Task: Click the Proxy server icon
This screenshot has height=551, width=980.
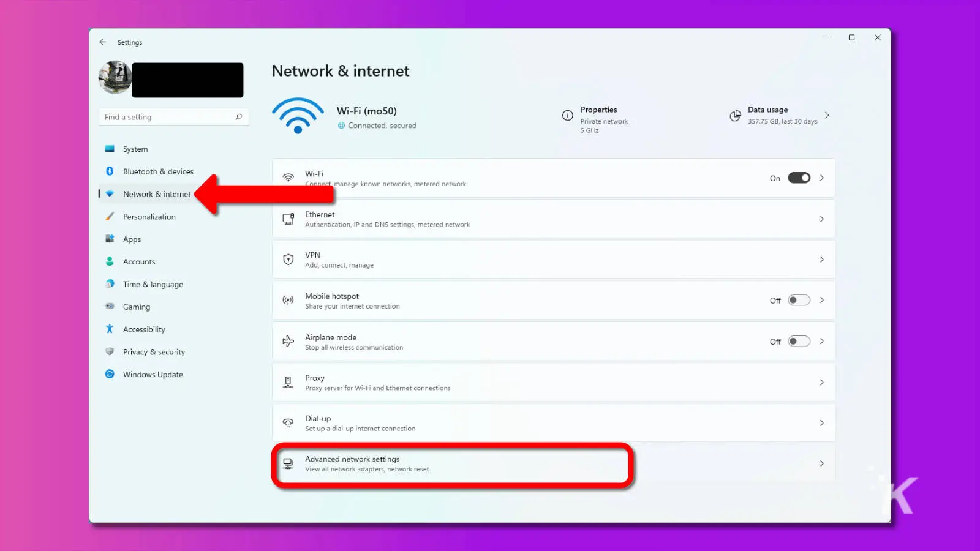Action: [x=288, y=382]
